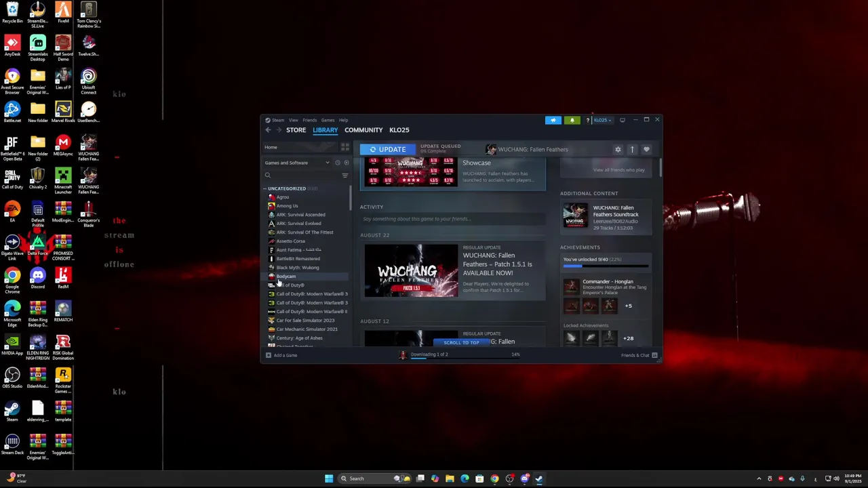Switch to library collections grid view
This screenshot has width=868, height=488.
click(344, 147)
